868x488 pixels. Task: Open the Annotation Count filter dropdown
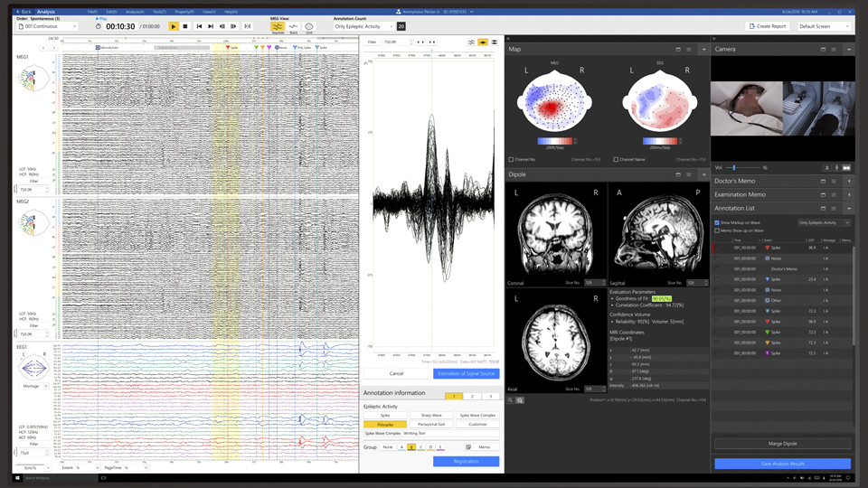[363, 26]
